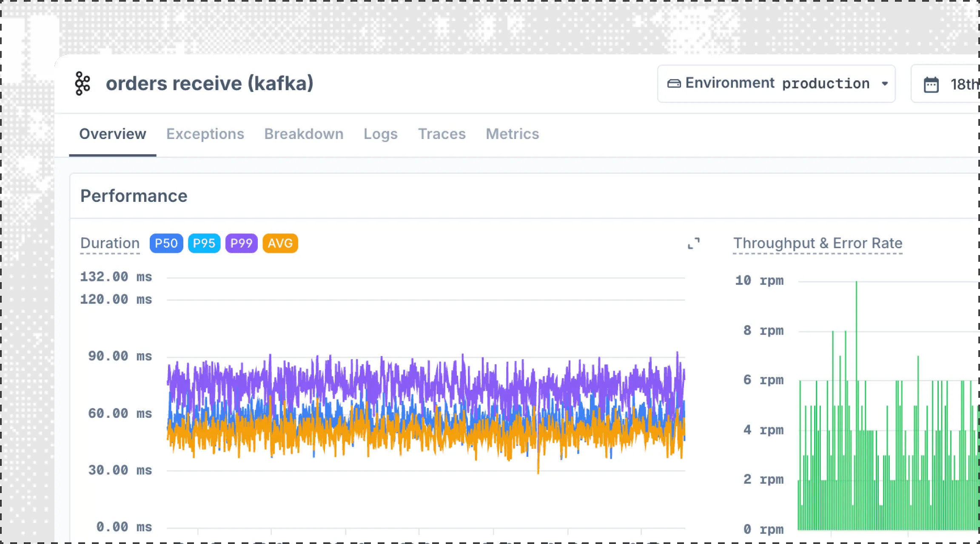Image resolution: width=980 pixels, height=544 pixels.
Task: Select the Traces tab
Action: [x=442, y=134]
